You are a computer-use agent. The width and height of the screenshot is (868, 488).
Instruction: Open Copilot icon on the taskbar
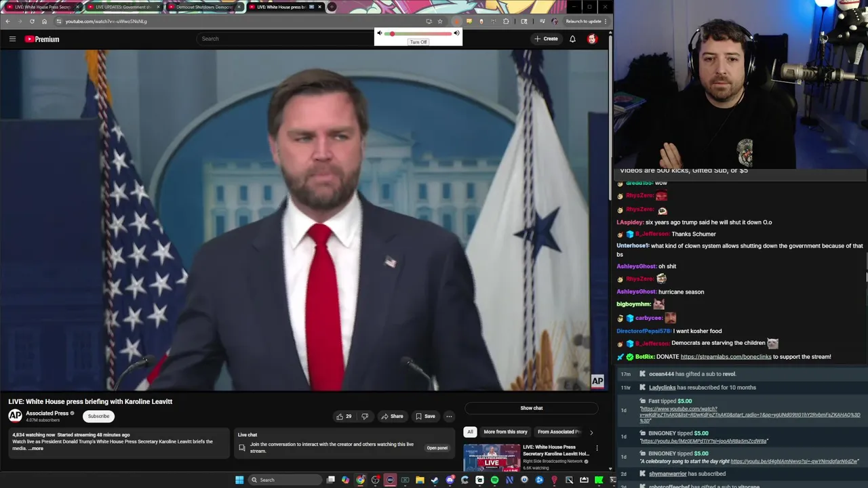[x=345, y=480]
